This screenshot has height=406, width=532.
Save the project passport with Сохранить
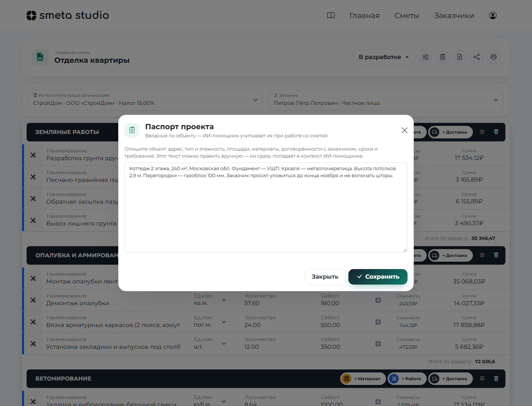click(378, 277)
